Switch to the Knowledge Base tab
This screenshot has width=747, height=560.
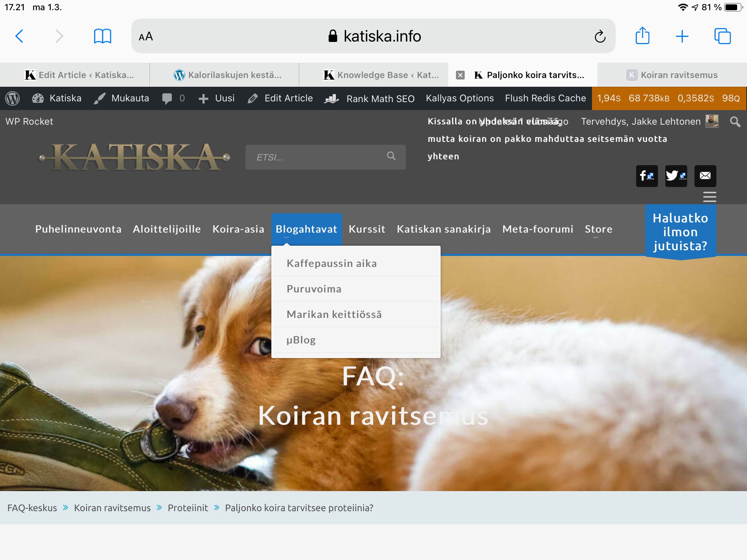pos(381,75)
